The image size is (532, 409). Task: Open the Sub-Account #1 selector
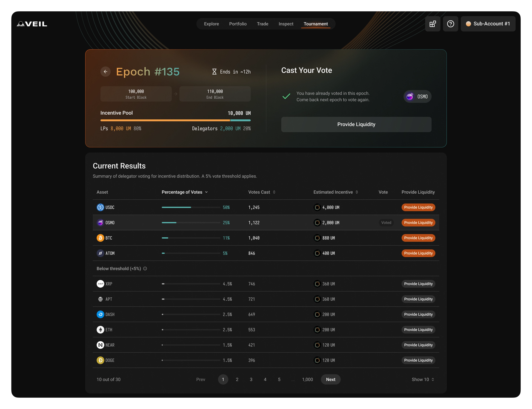coord(488,24)
